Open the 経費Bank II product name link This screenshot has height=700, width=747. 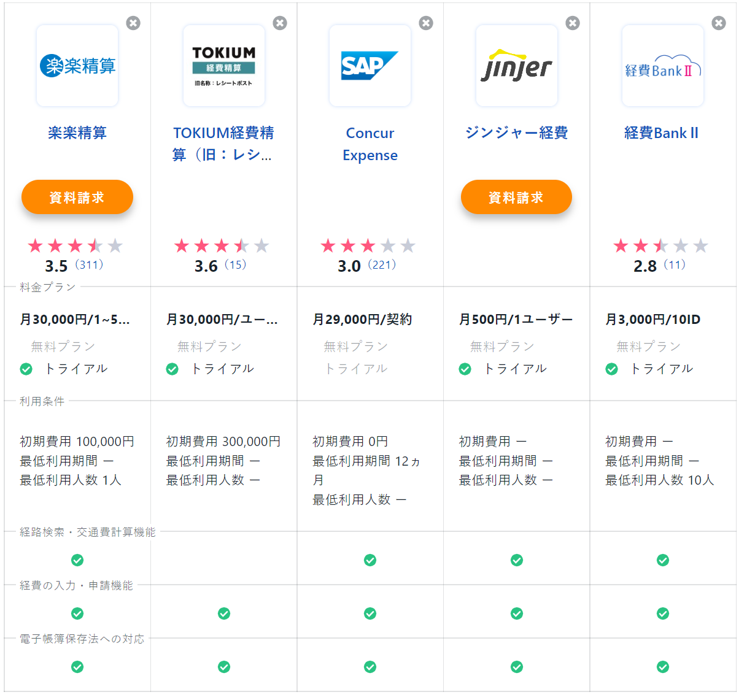point(662,133)
